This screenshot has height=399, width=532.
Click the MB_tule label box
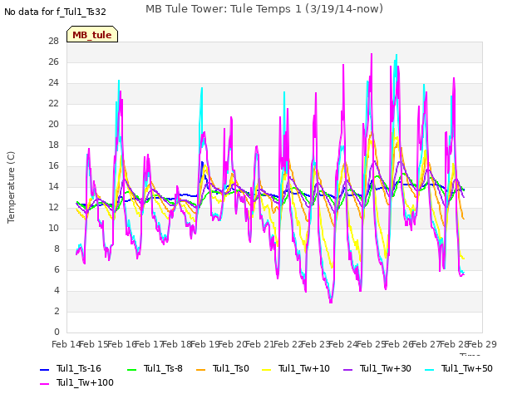92,34
